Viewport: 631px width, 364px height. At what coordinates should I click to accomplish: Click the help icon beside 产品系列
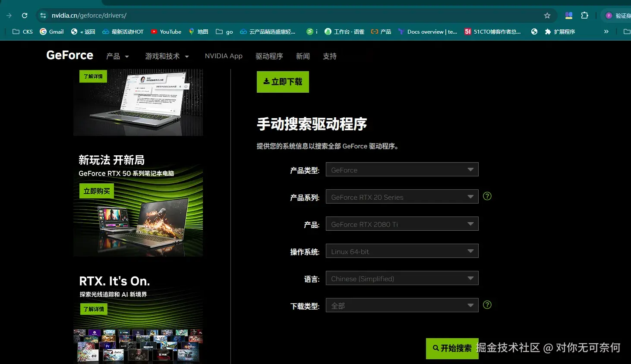(487, 196)
